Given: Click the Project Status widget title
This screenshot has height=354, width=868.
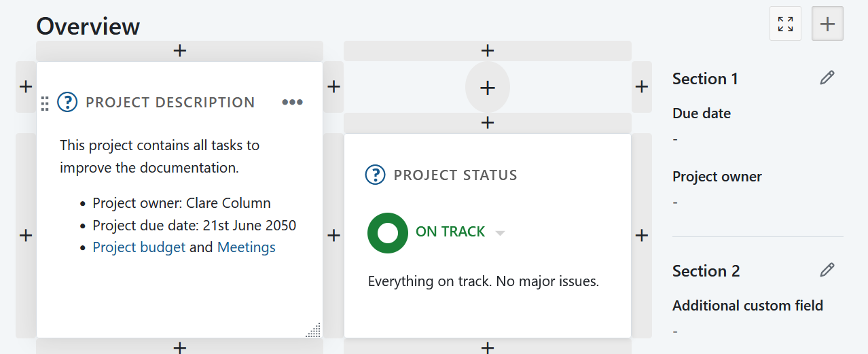Looking at the screenshot, I should click(455, 175).
